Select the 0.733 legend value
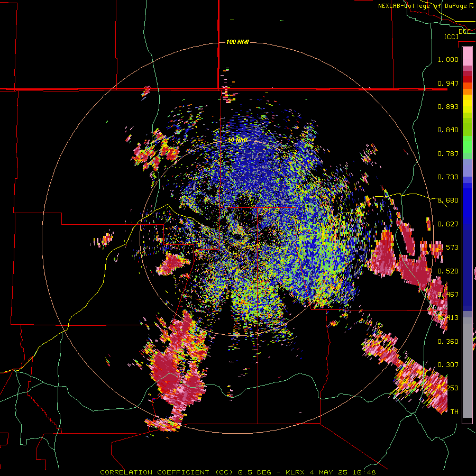 (448, 177)
